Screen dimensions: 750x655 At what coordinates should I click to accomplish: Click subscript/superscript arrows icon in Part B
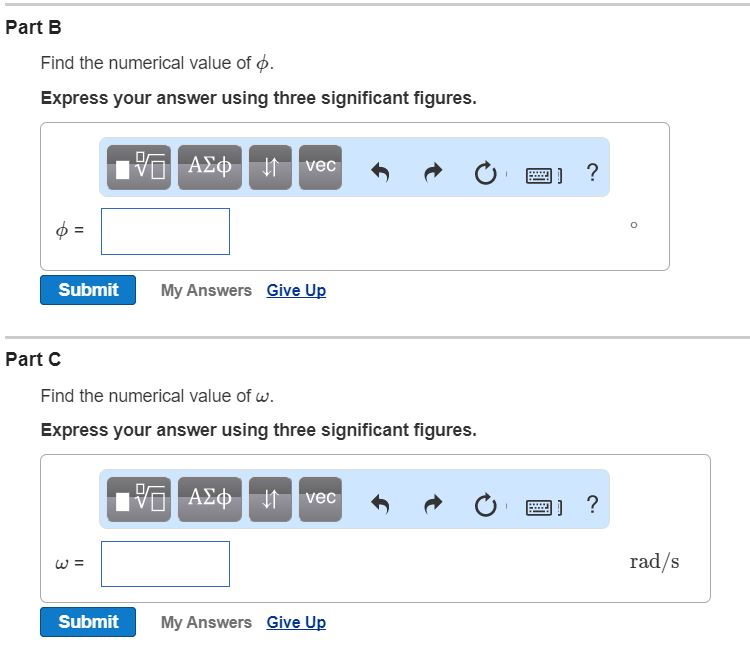270,167
